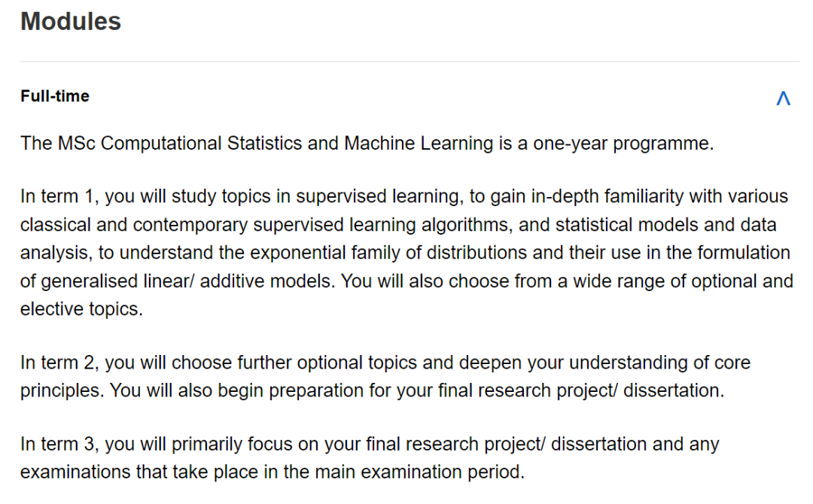Click the divider line beneath Modules heading
Screen dimensions: 813x504
tap(410, 62)
